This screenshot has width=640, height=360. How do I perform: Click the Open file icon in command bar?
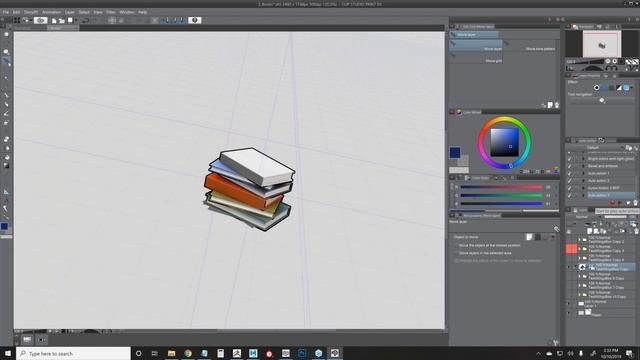[x=62, y=20]
